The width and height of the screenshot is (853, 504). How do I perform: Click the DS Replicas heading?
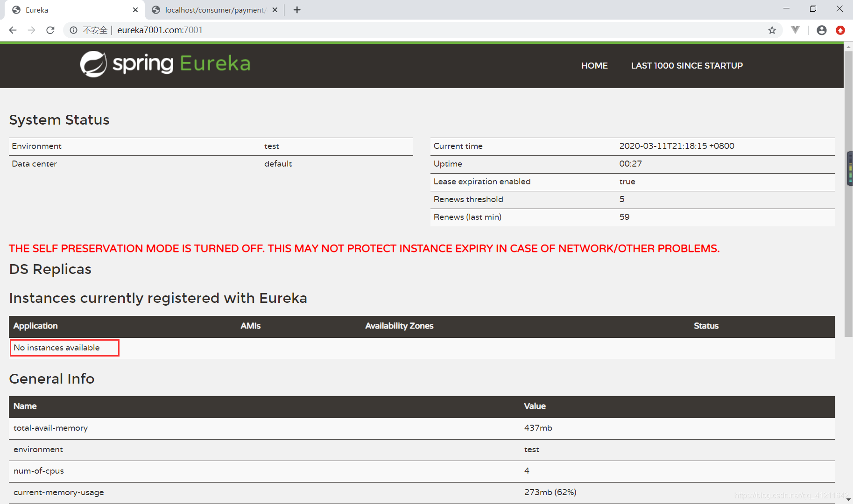tap(50, 269)
